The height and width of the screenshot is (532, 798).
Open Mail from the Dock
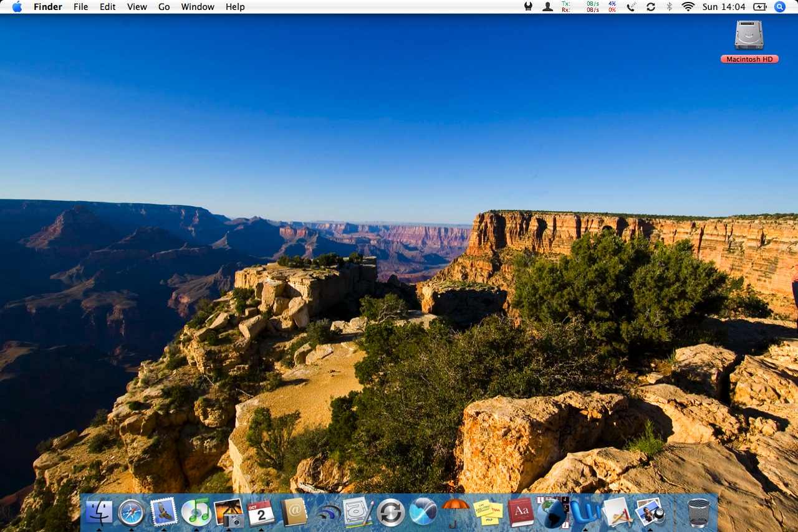(x=164, y=513)
